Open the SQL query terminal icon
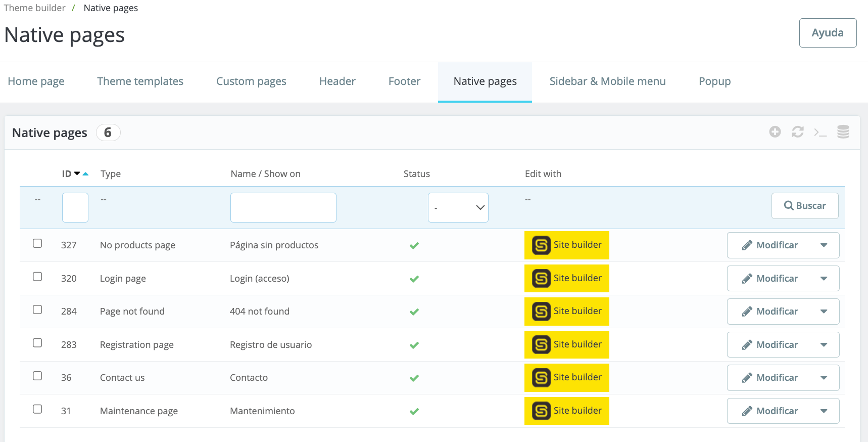 [820, 132]
